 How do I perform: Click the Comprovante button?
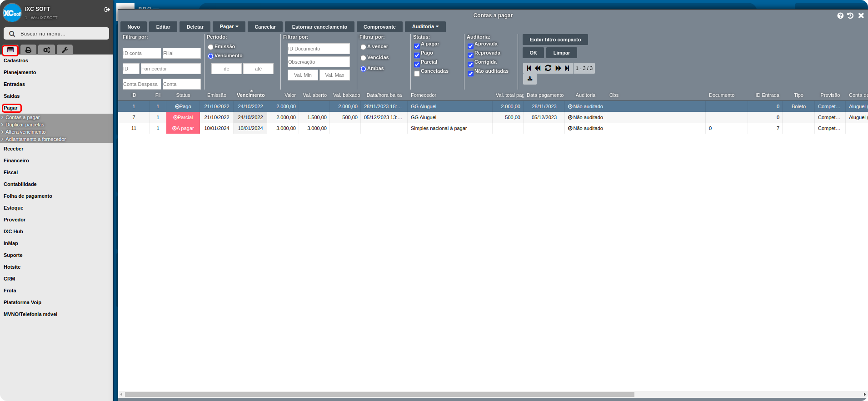click(379, 27)
